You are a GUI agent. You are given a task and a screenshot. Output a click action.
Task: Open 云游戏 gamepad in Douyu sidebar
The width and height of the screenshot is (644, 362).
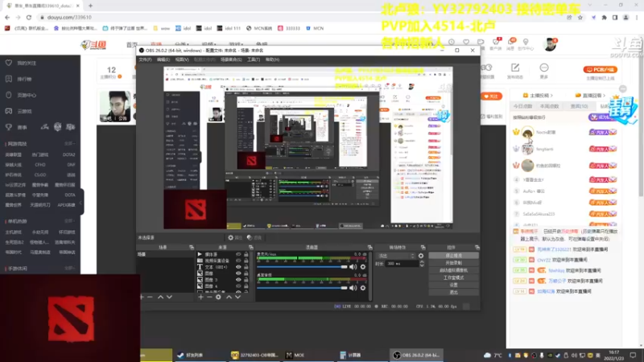click(9, 111)
